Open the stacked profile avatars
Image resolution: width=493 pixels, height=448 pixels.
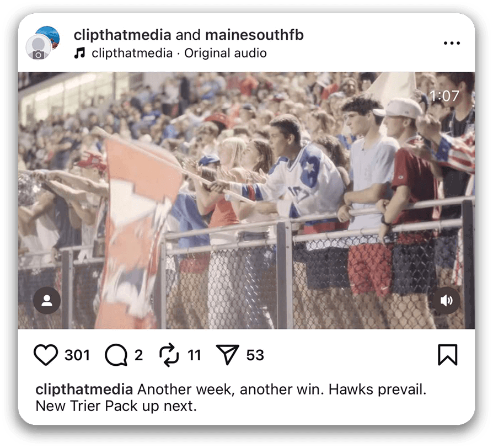click(x=43, y=43)
